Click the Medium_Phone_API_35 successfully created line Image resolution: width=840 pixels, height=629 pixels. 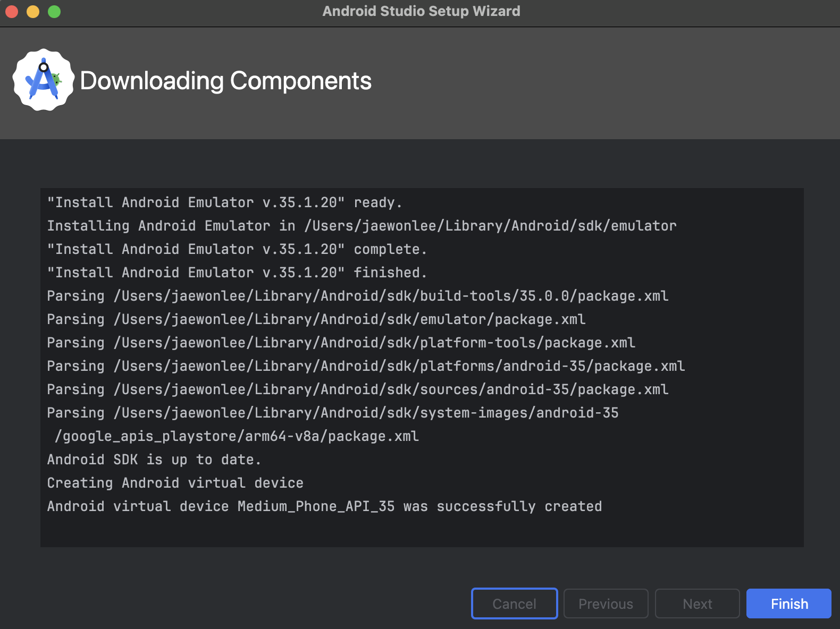pyautogui.click(x=324, y=506)
